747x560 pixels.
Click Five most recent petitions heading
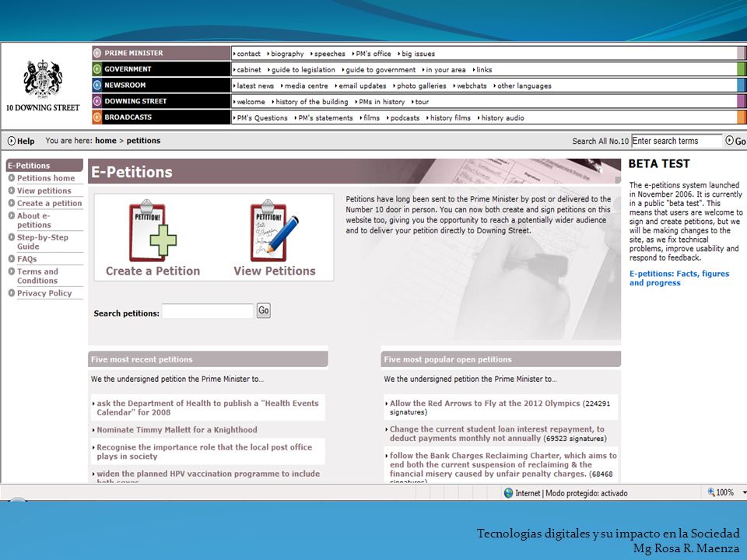[x=142, y=359]
